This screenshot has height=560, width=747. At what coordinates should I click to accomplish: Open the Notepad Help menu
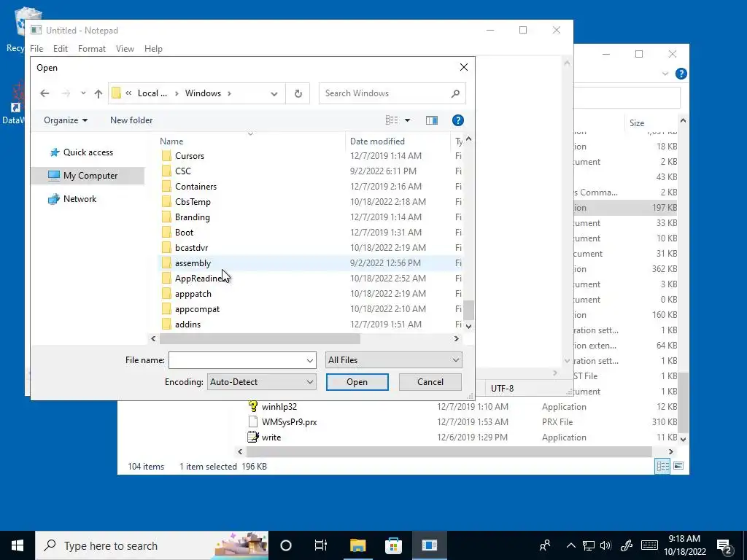153,49
